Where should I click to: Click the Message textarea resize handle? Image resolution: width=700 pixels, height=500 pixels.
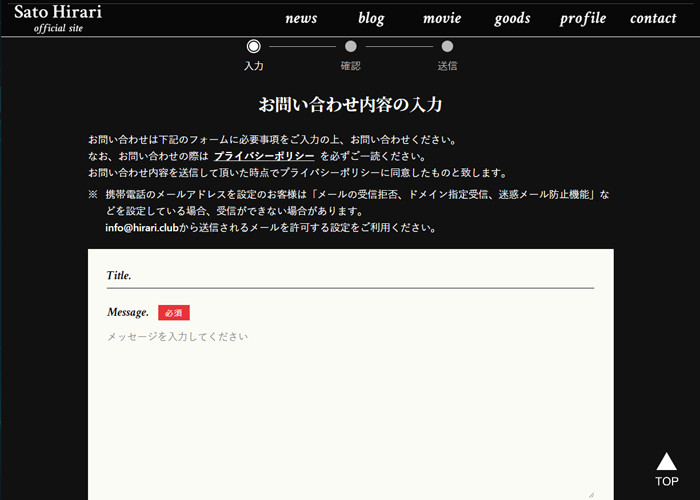point(591,495)
